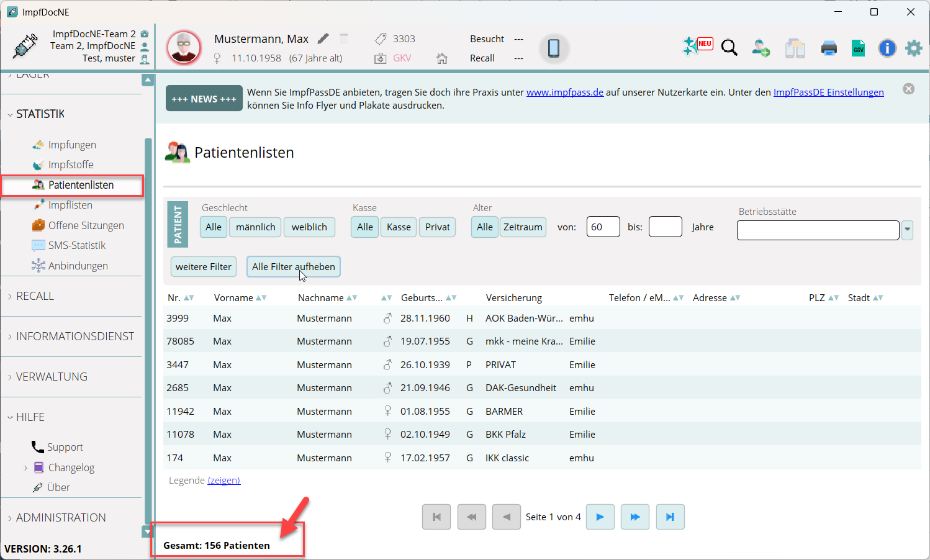930x560 pixels.
Task: Open the printer icon in toolbar
Action: pyautogui.click(x=829, y=48)
